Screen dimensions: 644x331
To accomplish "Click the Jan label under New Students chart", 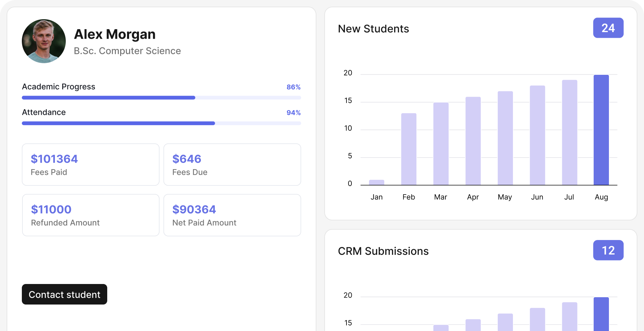I will [377, 197].
